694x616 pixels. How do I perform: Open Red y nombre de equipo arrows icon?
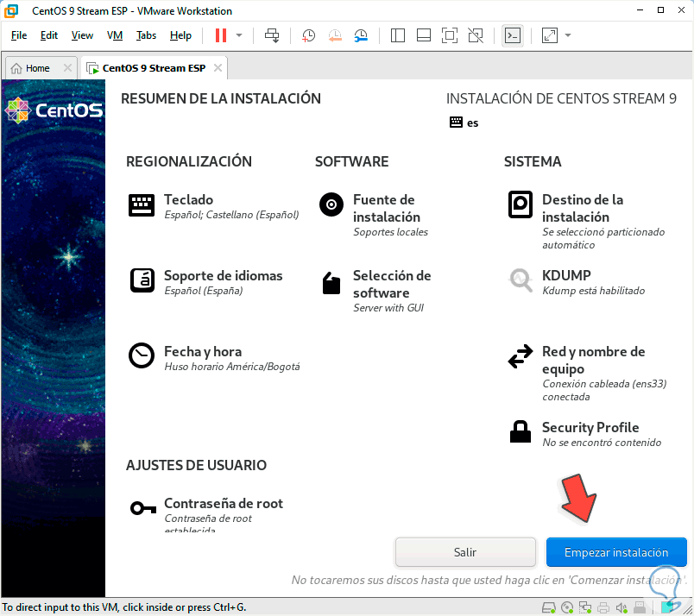[x=520, y=356]
